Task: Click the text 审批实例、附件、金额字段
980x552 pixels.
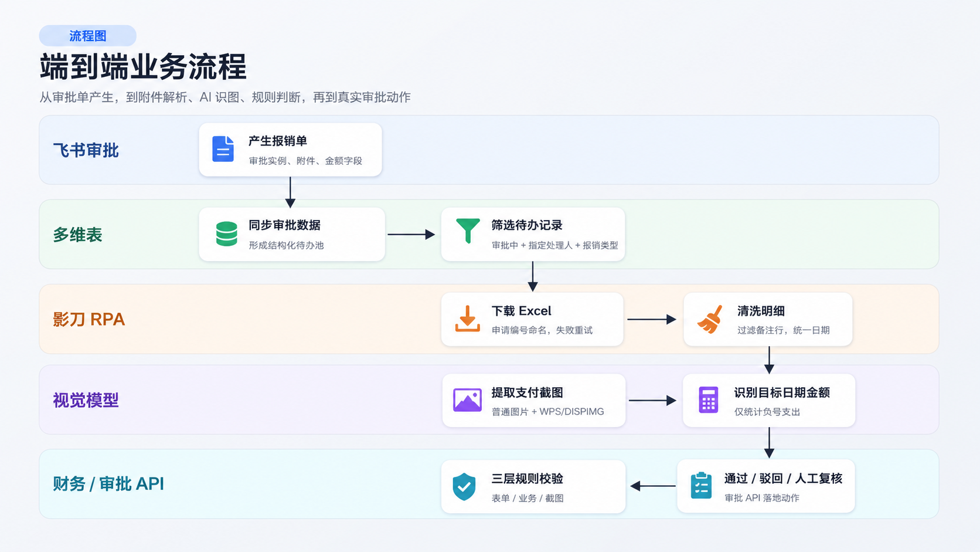Action: point(305,161)
